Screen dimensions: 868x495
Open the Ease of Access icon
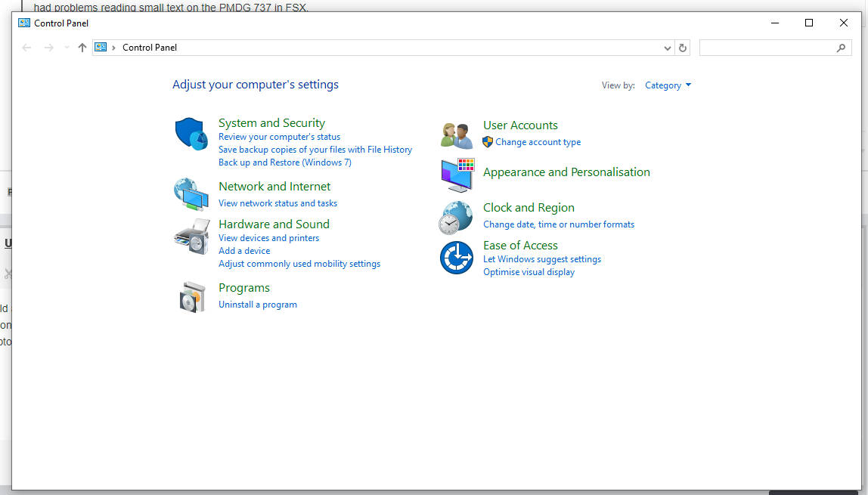pyautogui.click(x=457, y=258)
